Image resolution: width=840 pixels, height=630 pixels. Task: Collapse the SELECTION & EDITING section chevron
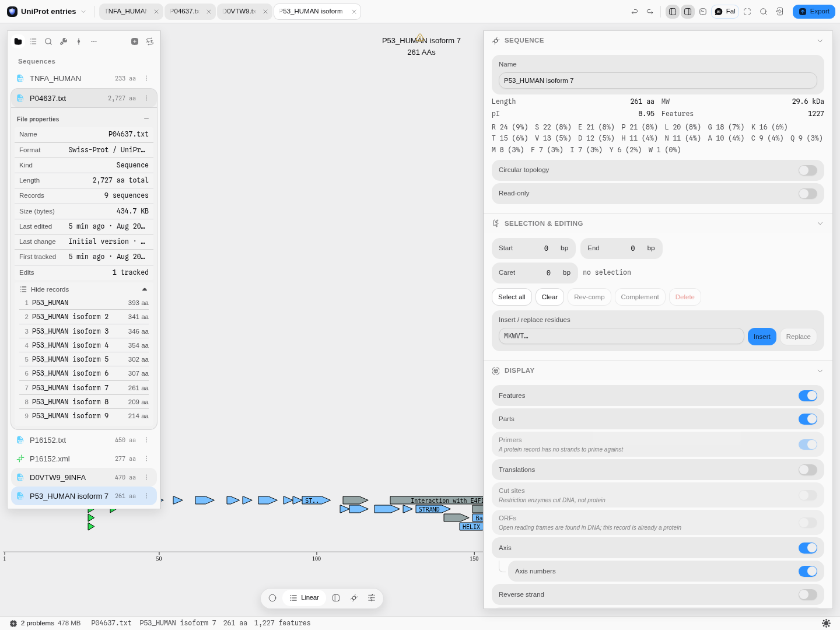820,224
